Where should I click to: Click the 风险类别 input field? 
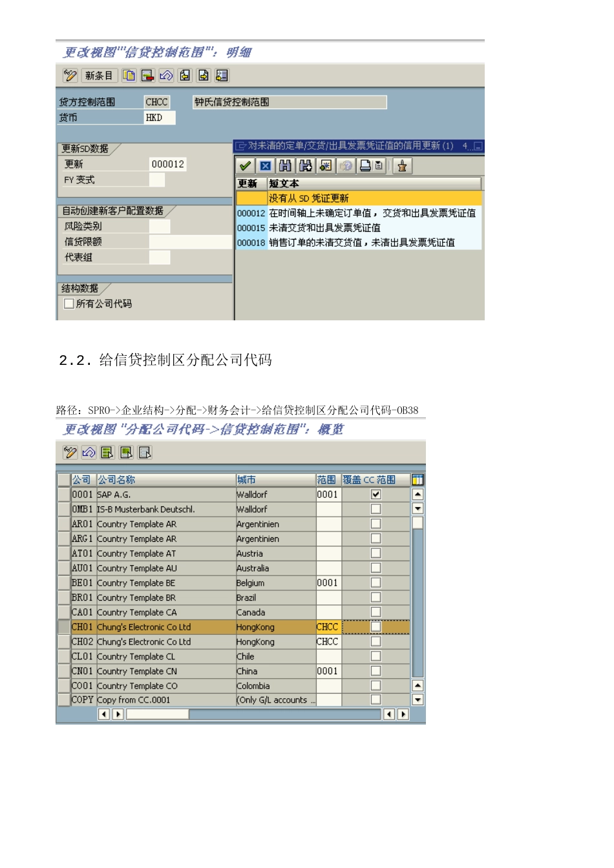[160, 226]
